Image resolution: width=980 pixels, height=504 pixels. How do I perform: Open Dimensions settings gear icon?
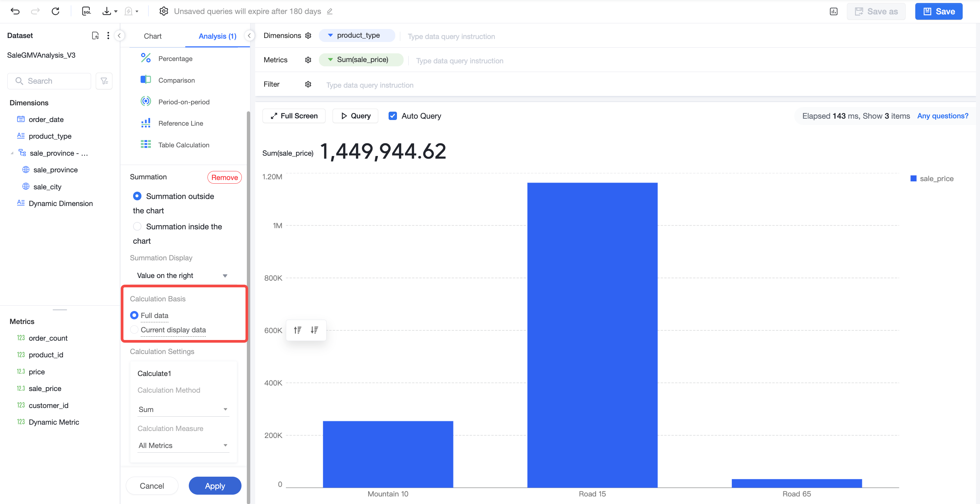click(x=308, y=35)
